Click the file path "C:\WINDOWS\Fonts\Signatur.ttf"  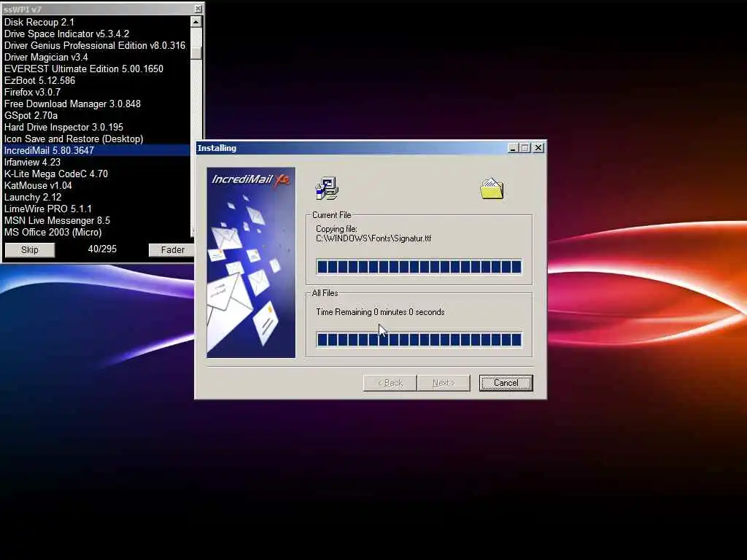point(373,238)
